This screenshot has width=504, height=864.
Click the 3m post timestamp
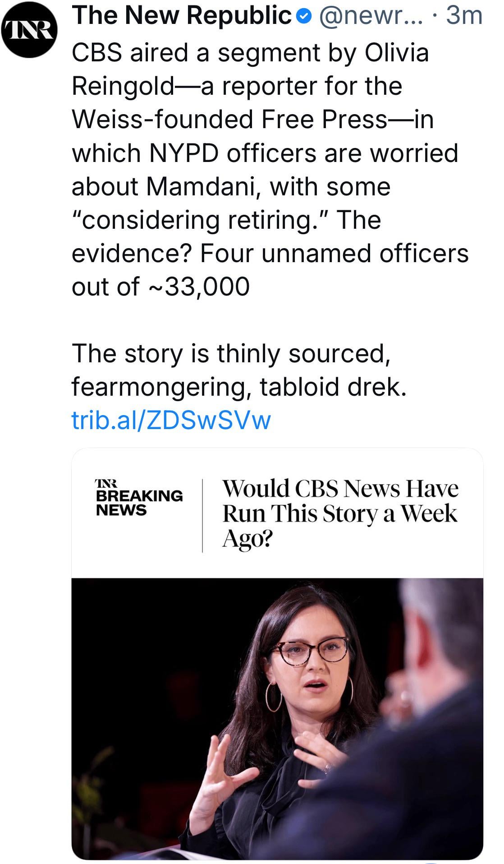click(464, 16)
